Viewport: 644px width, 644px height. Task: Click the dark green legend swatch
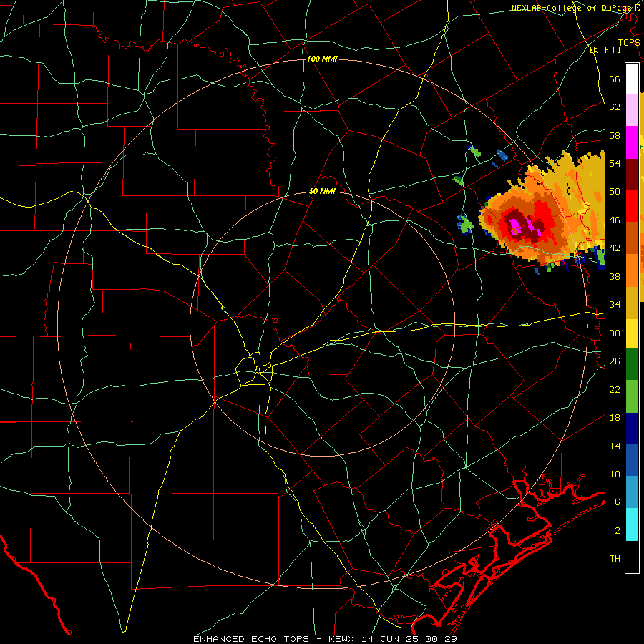(632, 364)
